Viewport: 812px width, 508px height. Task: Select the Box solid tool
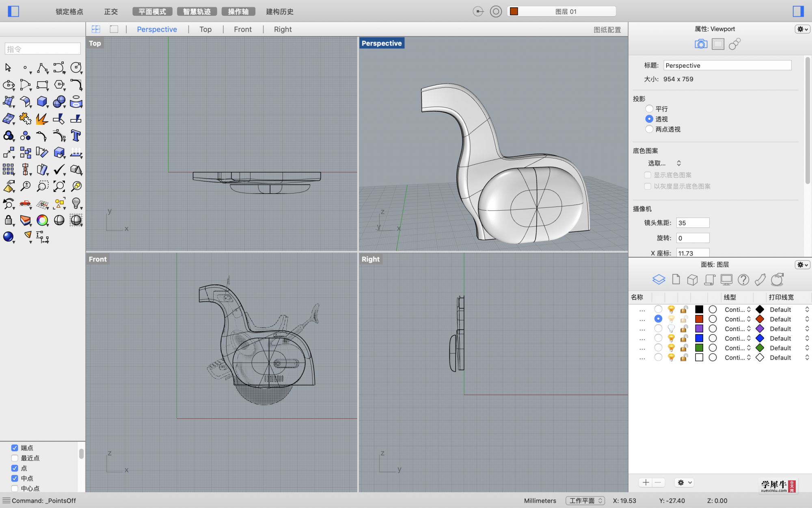pyautogui.click(x=42, y=101)
